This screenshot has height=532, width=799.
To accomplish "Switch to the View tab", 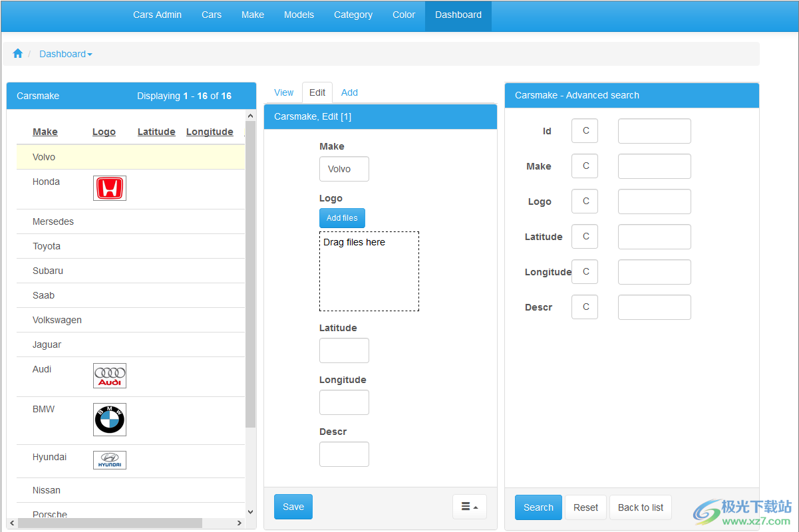I will pos(283,92).
